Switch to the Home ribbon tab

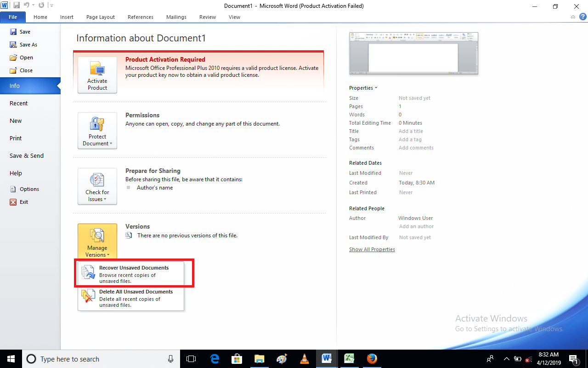coord(40,17)
